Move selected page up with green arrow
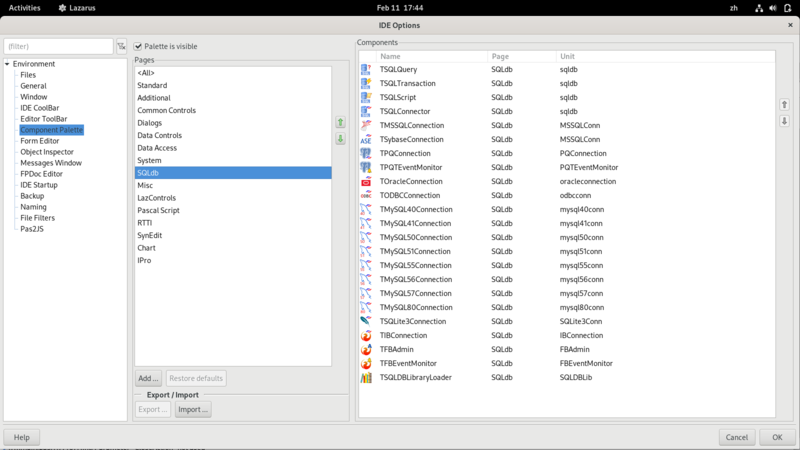The height and width of the screenshot is (450, 800). [340, 122]
